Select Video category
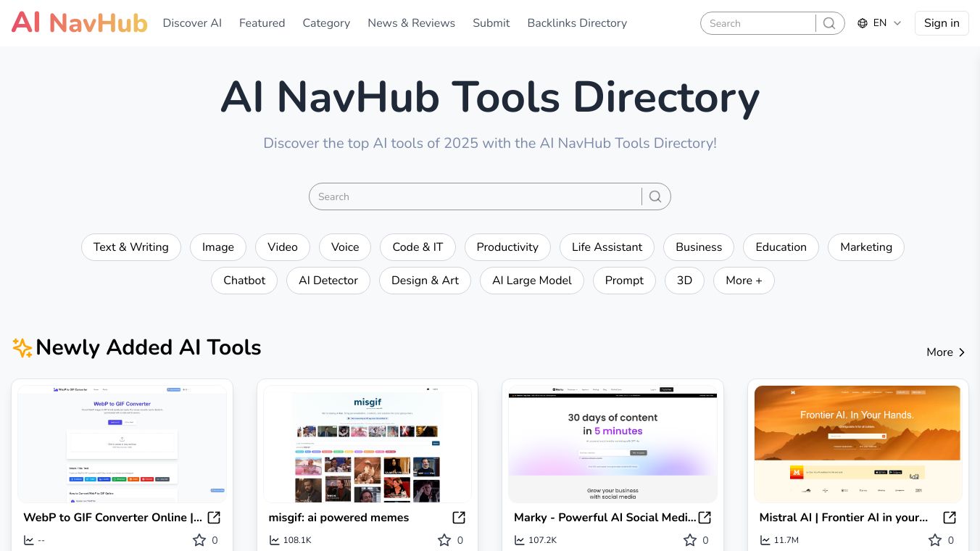The height and width of the screenshot is (551, 980). pos(283,247)
